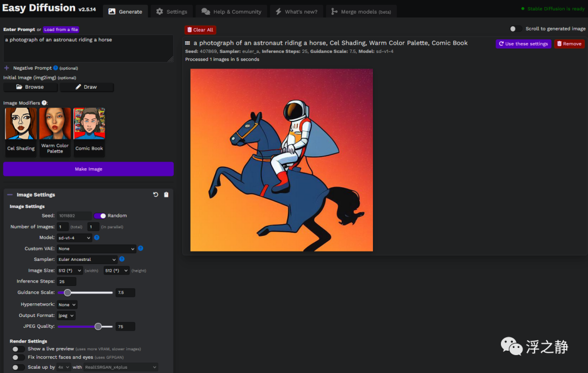Open the Output Format dropdown
The height and width of the screenshot is (373, 588).
tap(66, 316)
